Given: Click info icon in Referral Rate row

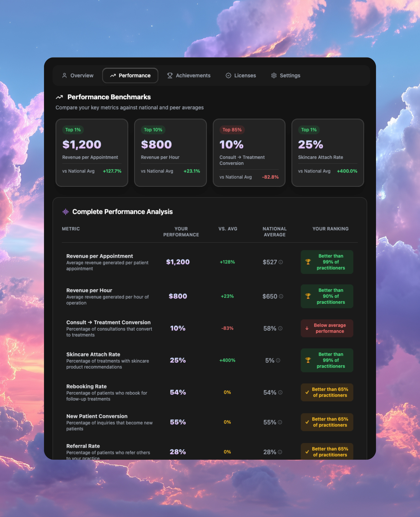Looking at the screenshot, I should (x=280, y=452).
